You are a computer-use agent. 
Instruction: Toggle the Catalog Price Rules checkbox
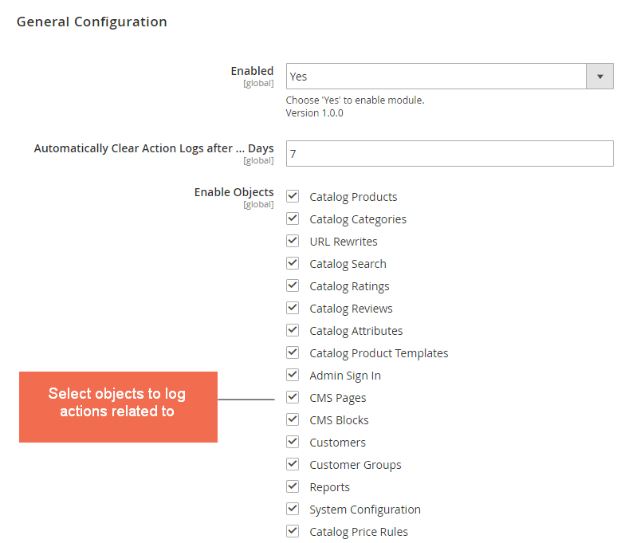tap(293, 531)
